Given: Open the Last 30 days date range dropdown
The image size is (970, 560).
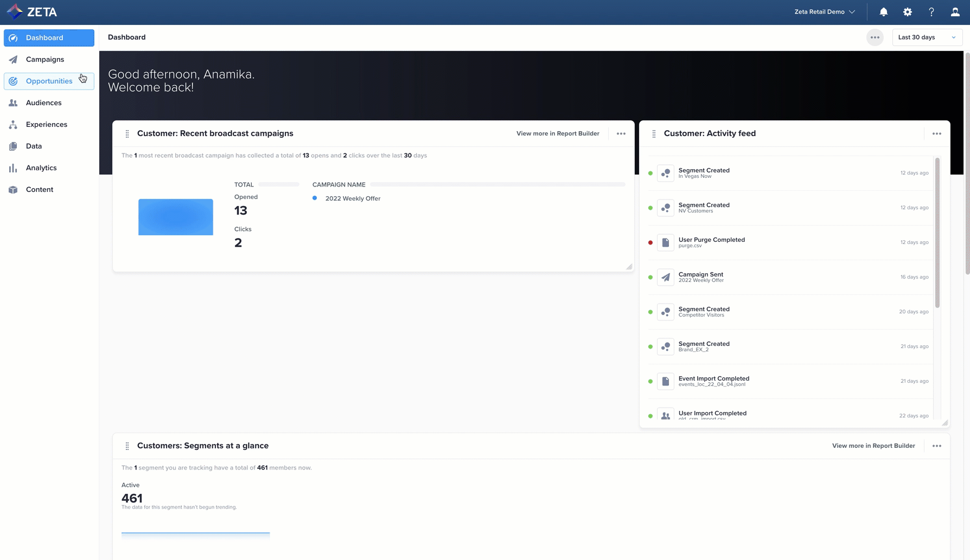Looking at the screenshot, I should pos(927,37).
